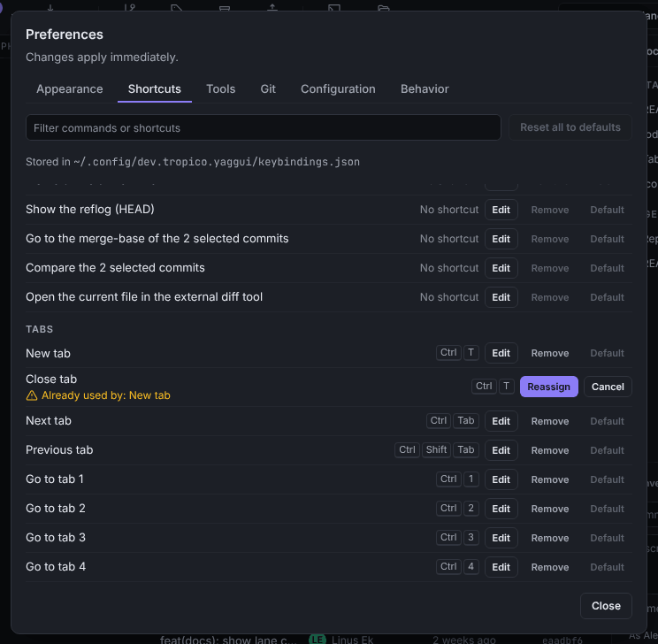Click Compare the 2 selected commits label
This screenshot has height=644, width=658.
click(x=115, y=267)
